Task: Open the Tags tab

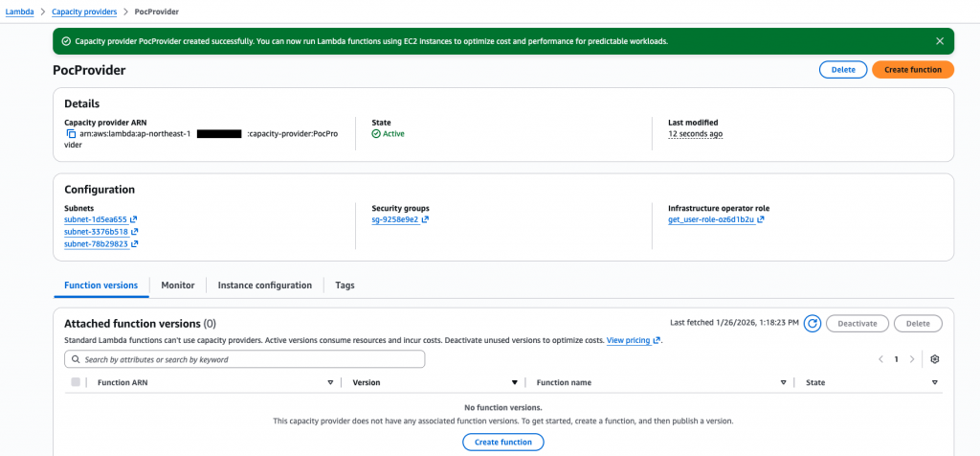Action: coord(345,285)
